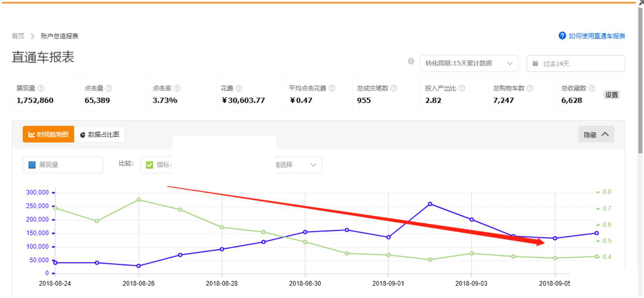The height and width of the screenshot is (298, 644).
Task: Click help icon next to 展现量
Action: tap(41, 88)
